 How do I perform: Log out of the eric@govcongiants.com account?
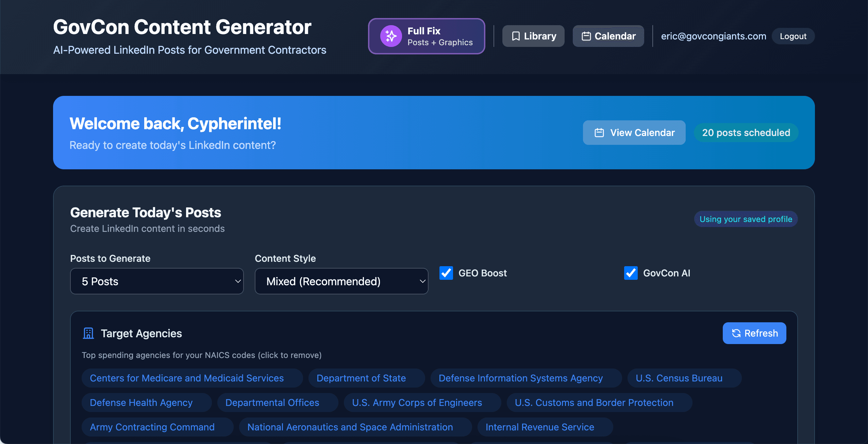point(793,36)
